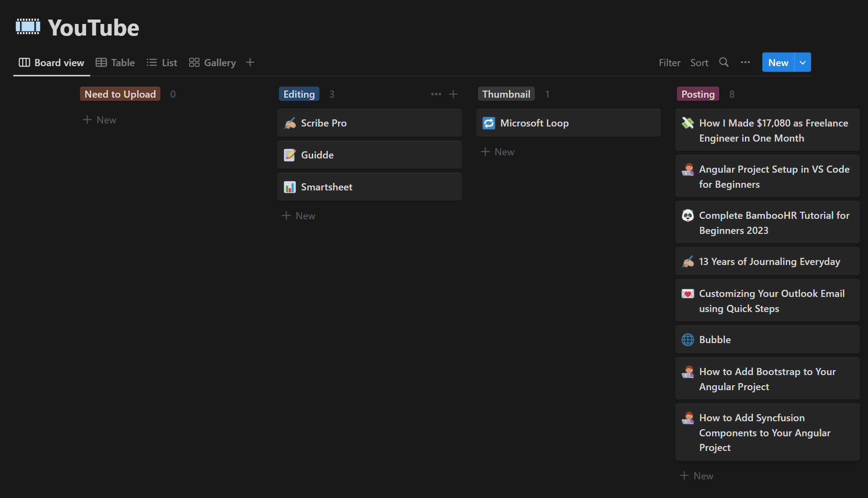Click the Need to Upload status tag
Screen dimensions: 868x498
click(x=120, y=94)
